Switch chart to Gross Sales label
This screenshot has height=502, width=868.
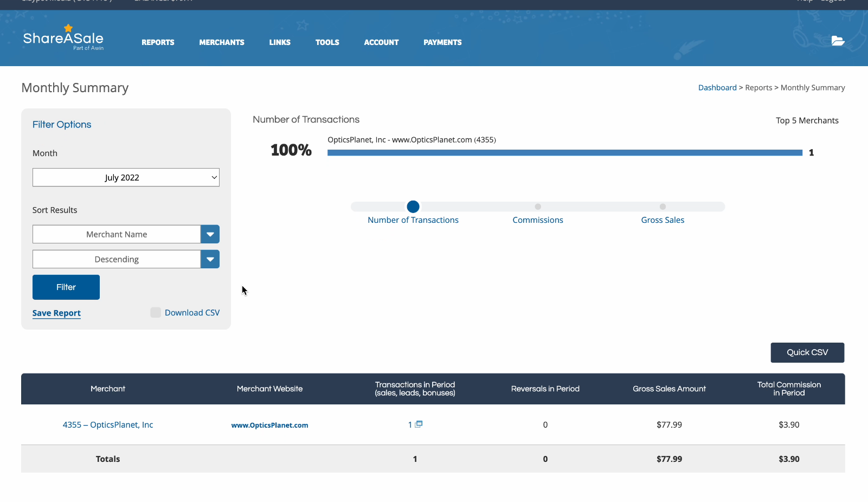pyautogui.click(x=663, y=220)
